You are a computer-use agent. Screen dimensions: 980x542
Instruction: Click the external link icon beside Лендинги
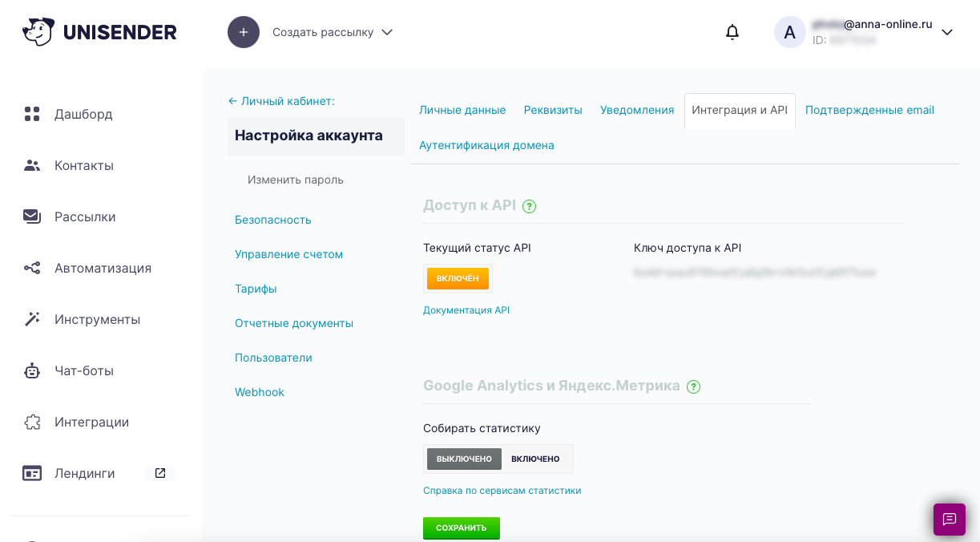point(160,473)
